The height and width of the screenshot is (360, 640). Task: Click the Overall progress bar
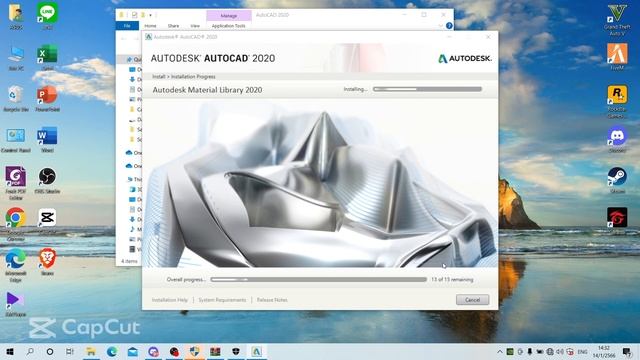pyautogui.click(x=318, y=280)
